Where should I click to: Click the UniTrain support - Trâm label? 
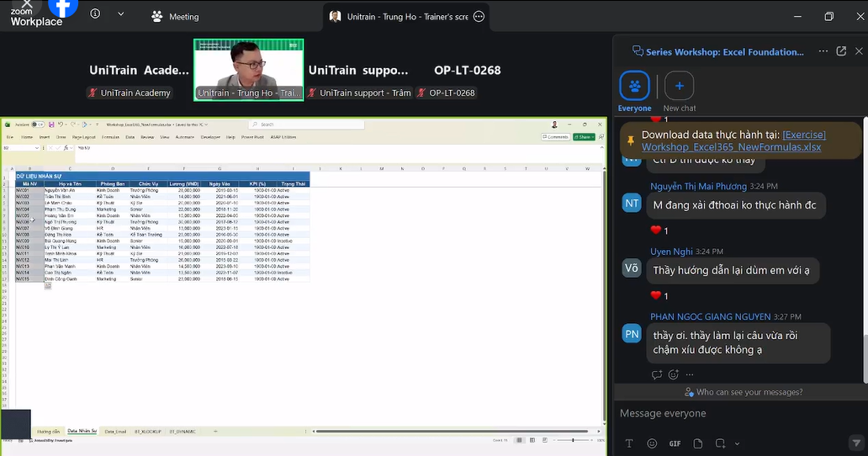pos(359,93)
